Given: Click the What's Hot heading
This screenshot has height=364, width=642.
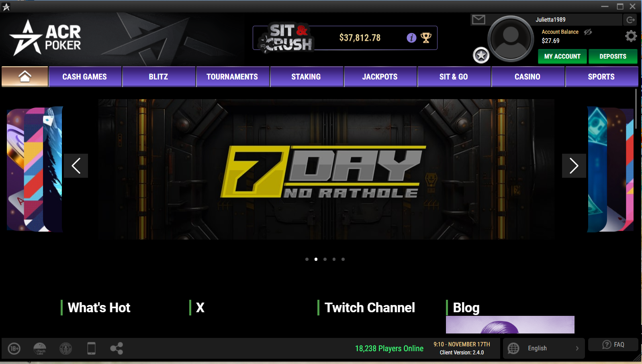Looking at the screenshot, I should (x=99, y=308).
